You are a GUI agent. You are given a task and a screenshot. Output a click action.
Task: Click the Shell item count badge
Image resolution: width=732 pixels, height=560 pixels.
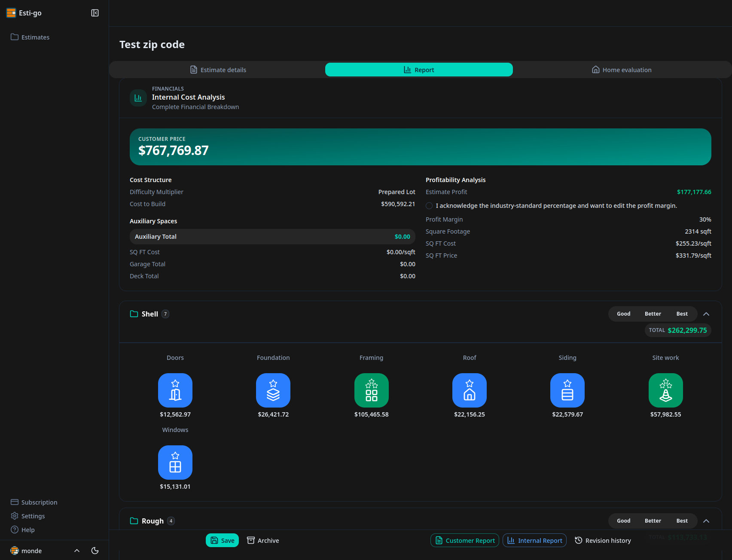pyautogui.click(x=165, y=314)
